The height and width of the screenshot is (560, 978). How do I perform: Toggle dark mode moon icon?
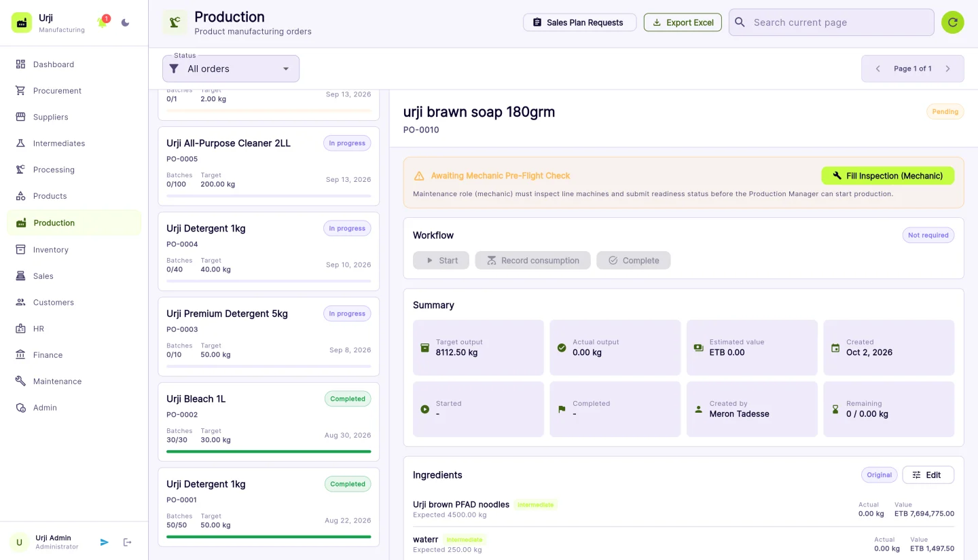tap(125, 22)
